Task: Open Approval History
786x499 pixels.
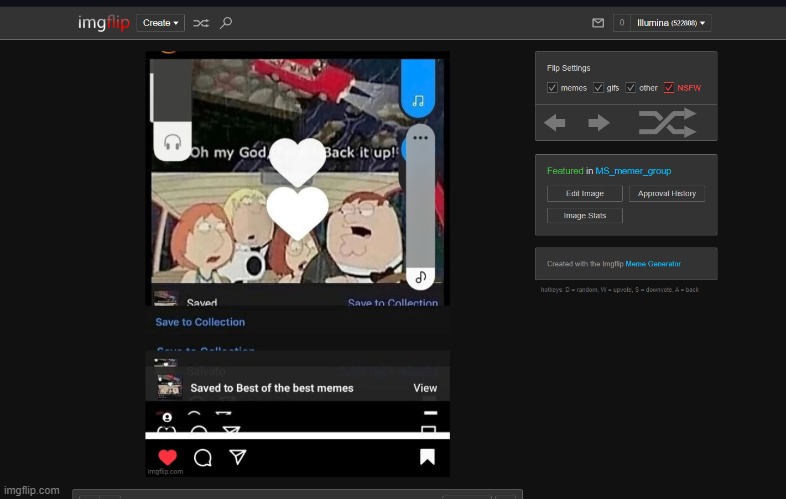Action: click(x=667, y=193)
